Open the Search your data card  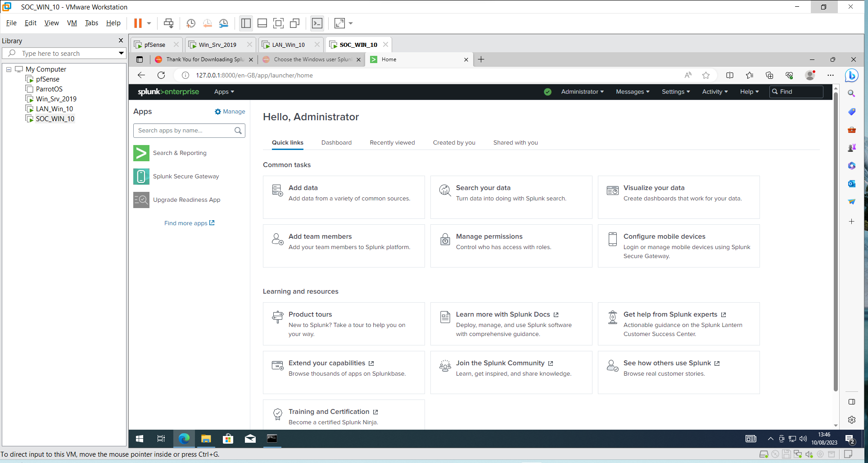coord(511,197)
